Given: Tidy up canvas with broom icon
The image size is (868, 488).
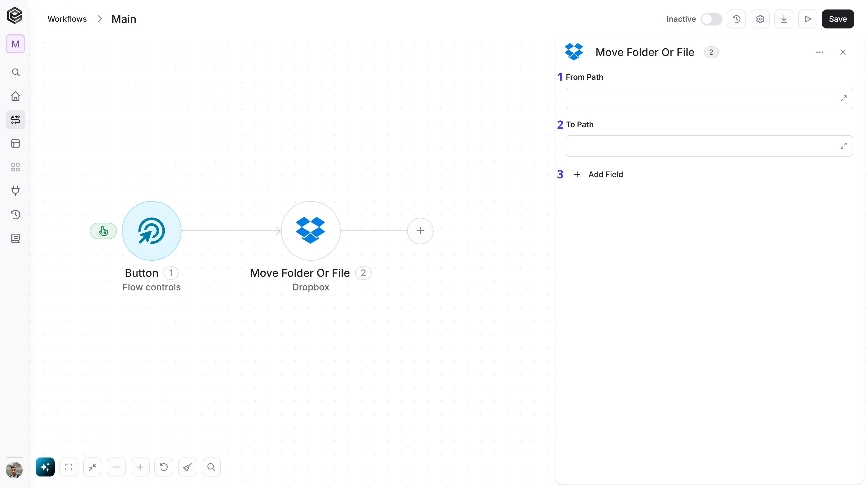Looking at the screenshot, I should [x=188, y=467].
